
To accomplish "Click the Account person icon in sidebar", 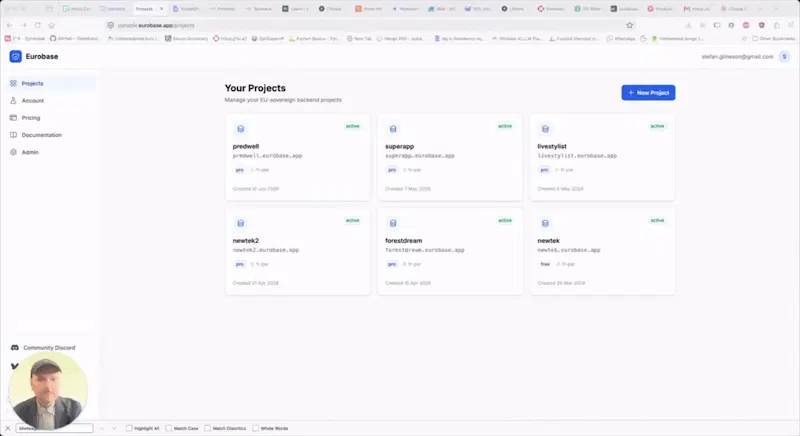I will pyautogui.click(x=13, y=100).
